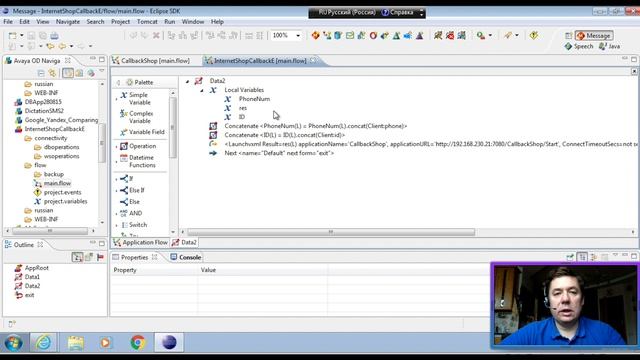The width and height of the screenshot is (640, 360).
Task: Select Operation in the Palette
Action: 138,146
